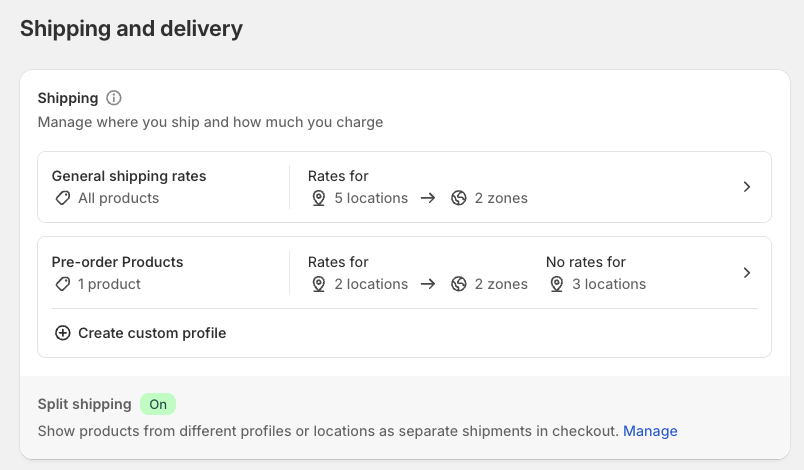Click the globe icon in Pre-order Products row
This screenshot has width=804, height=470.
(458, 284)
